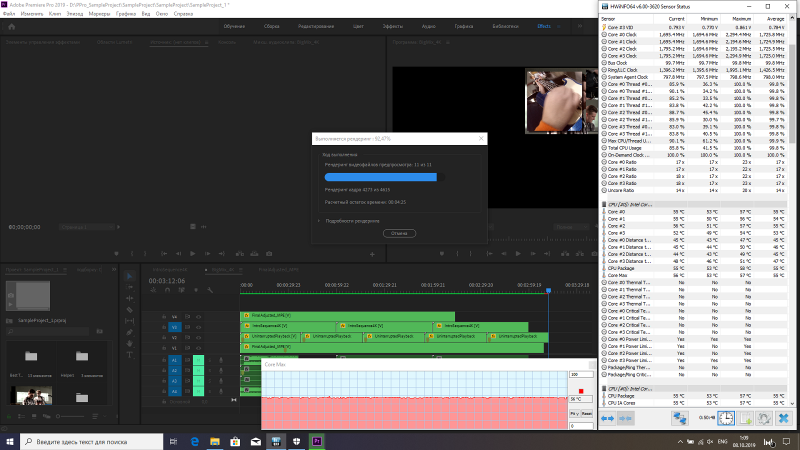Image resolution: width=800 pixels, height=450 pixels.
Task: Sort HWiNFO by Current column header
Action: (x=676, y=19)
